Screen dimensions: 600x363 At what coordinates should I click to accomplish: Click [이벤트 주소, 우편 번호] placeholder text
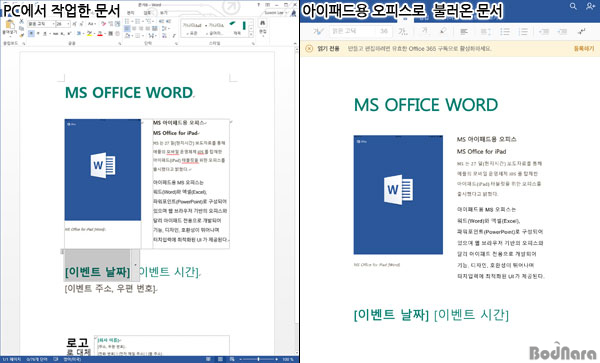[x=110, y=288]
